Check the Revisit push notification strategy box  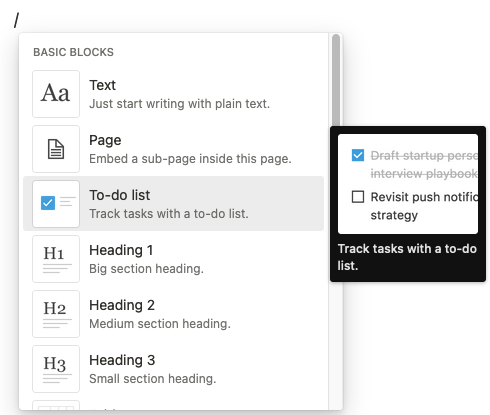click(x=358, y=197)
